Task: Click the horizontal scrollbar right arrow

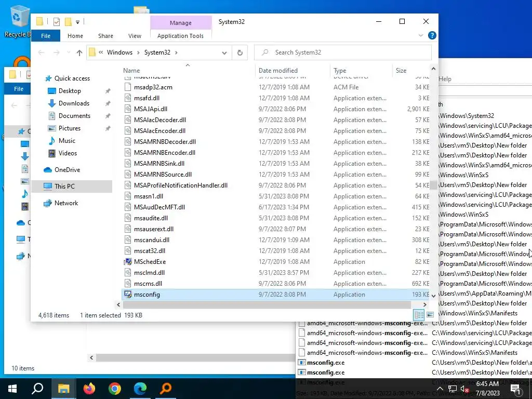Action: [x=424, y=304]
